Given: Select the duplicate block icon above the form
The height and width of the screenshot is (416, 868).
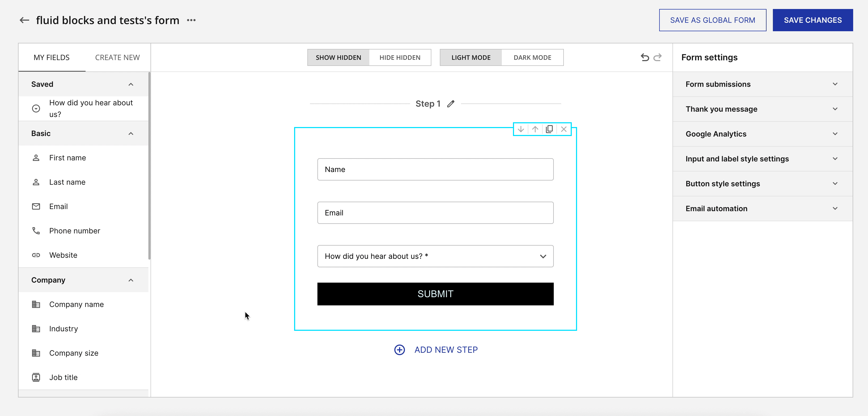Looking at the screenshot, I should (x=549, y=129).
